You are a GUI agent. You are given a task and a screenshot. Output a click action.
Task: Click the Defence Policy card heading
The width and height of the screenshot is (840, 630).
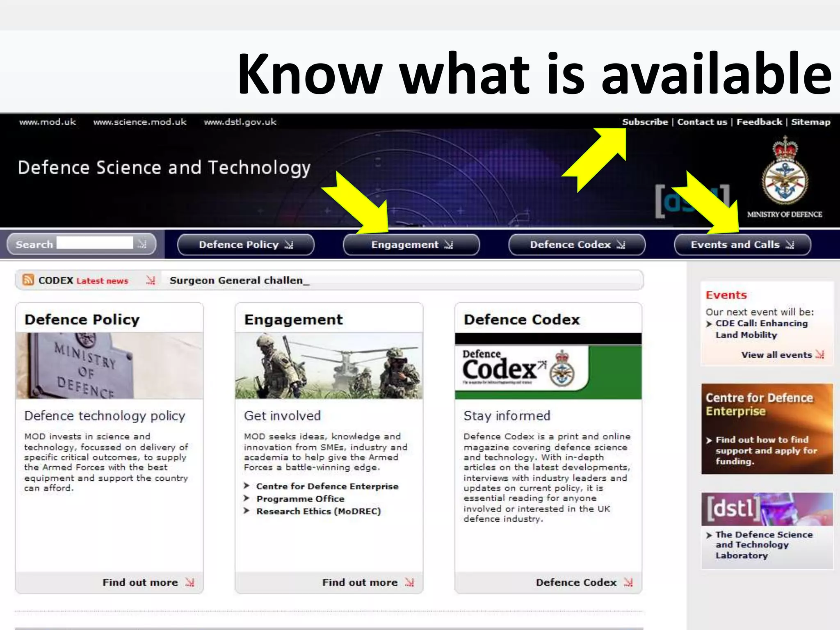(x=82, y=320)
